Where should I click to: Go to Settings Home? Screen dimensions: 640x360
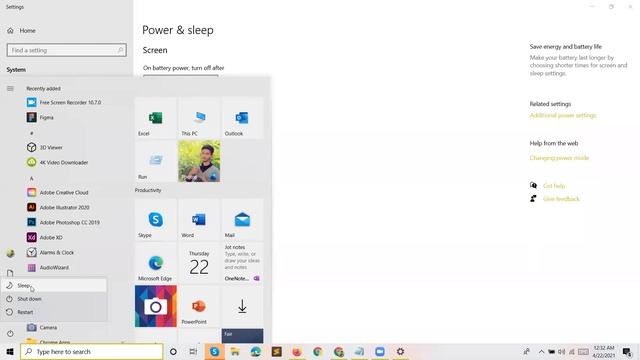(x=22, y=31)
